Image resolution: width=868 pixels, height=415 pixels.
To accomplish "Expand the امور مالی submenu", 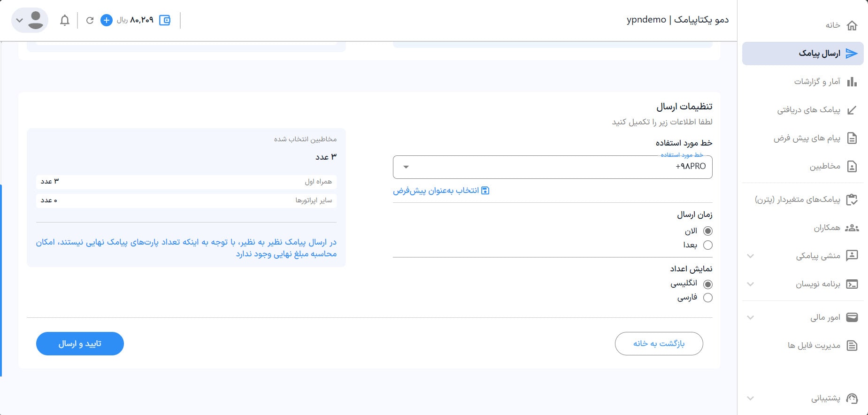I will (750, 317).
